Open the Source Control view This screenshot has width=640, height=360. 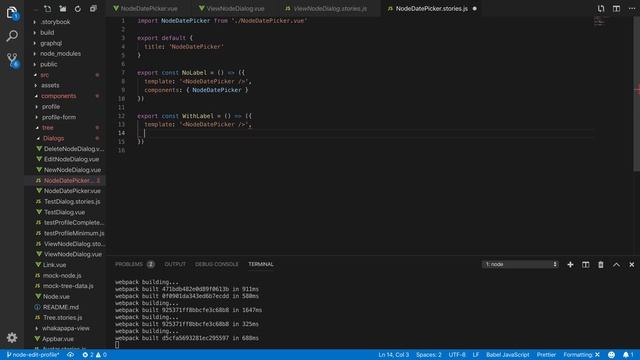click(13, 60)
